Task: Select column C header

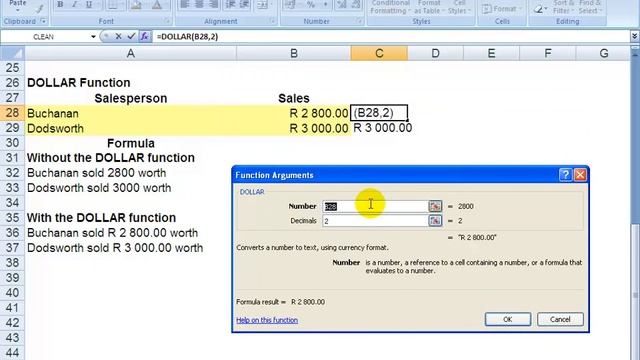Action: [x=379, y=53]
